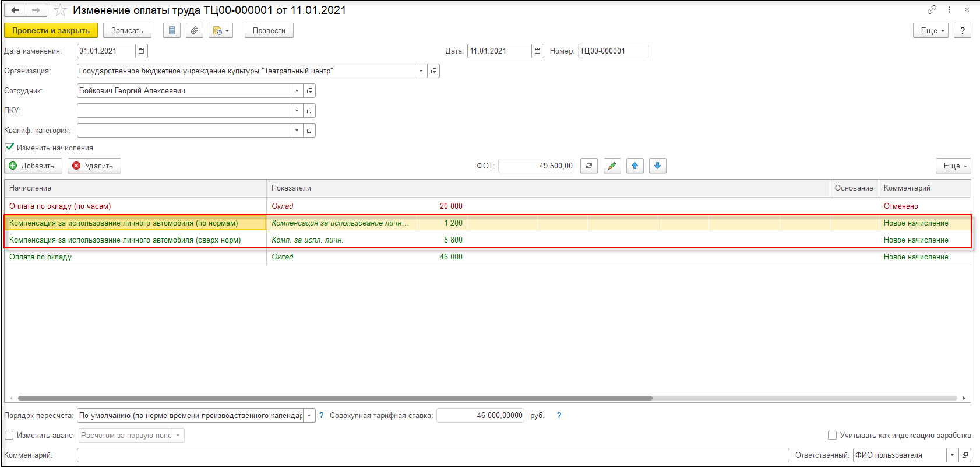This screenshot has width=980, height=467.
Task: Open top Еще menu
Action: click(930, 30)
